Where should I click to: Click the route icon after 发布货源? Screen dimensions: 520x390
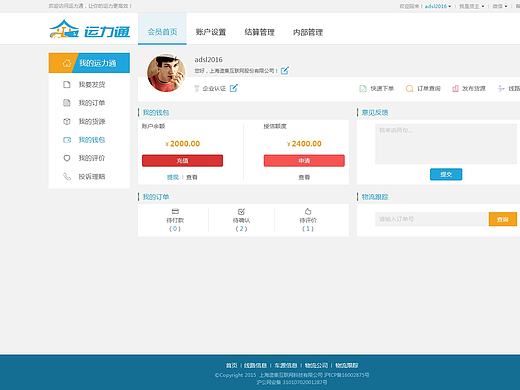click(x=501, y=88)
